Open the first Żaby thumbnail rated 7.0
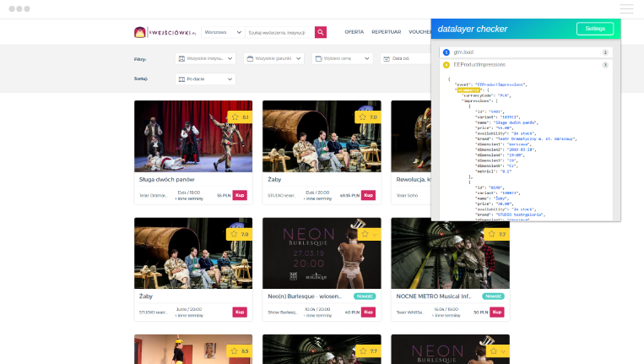644x364 pixels. [322, 136]
